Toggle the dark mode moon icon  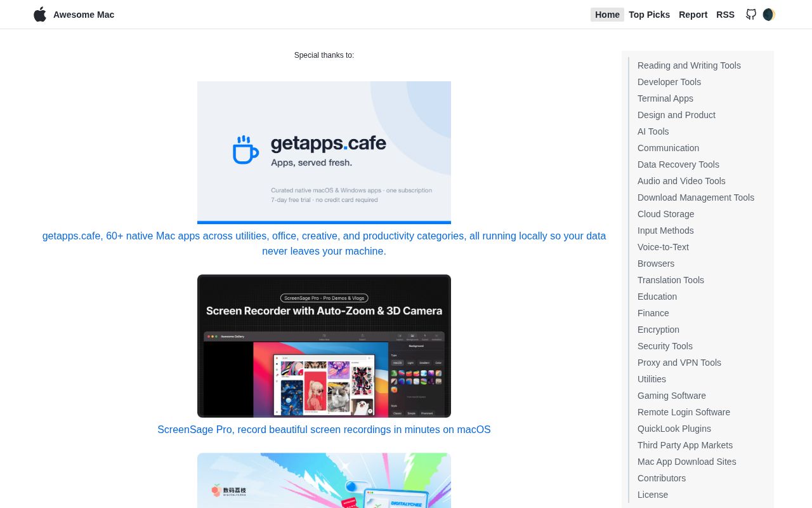pos(769,15)
